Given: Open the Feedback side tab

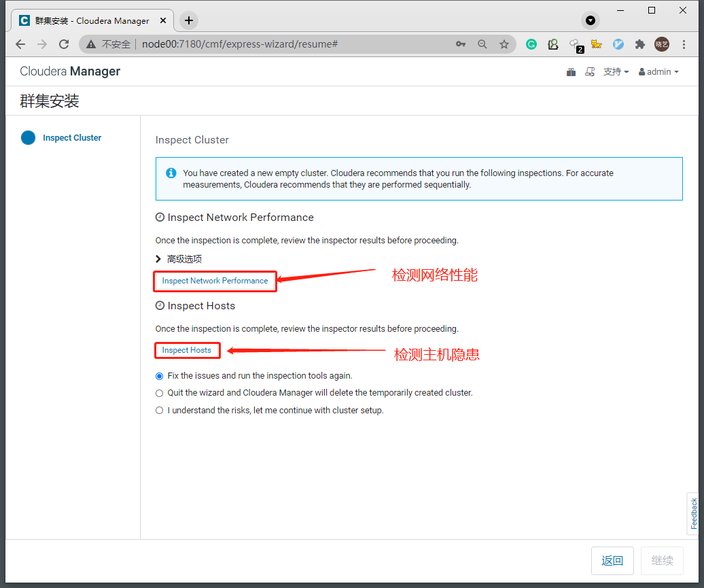Looking at the screenshot, I should click(694, 514).
